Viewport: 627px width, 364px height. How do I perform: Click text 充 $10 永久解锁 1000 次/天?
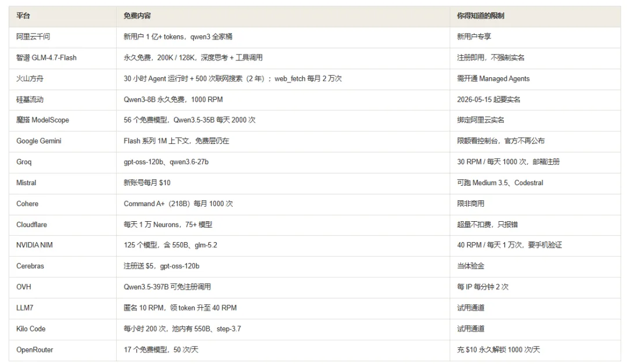499,350
